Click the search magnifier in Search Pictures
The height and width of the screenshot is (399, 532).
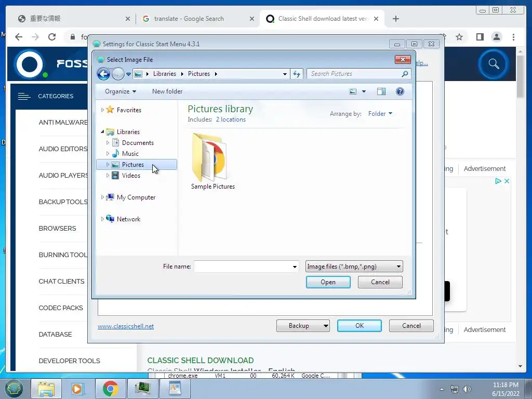[x=405, y=74]
